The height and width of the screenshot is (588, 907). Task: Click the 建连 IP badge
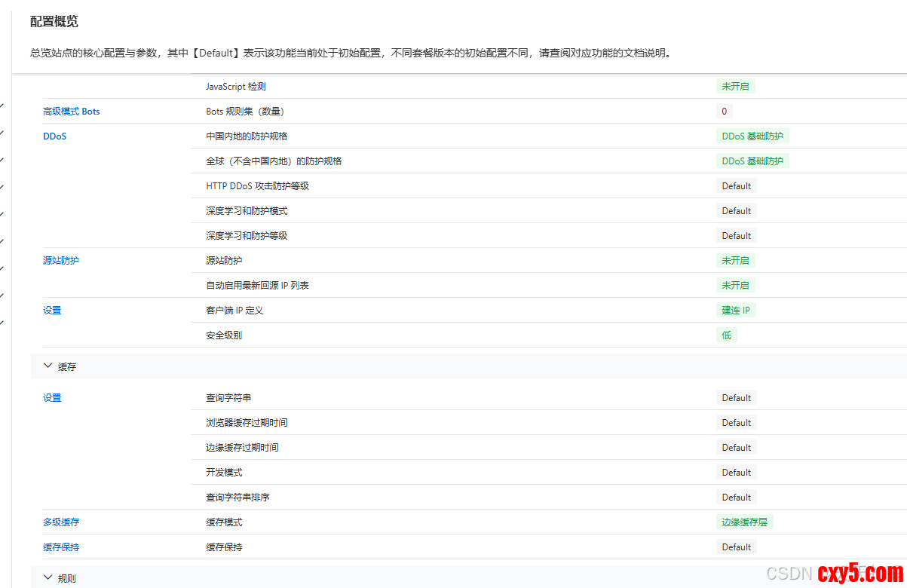pos(735,311)
